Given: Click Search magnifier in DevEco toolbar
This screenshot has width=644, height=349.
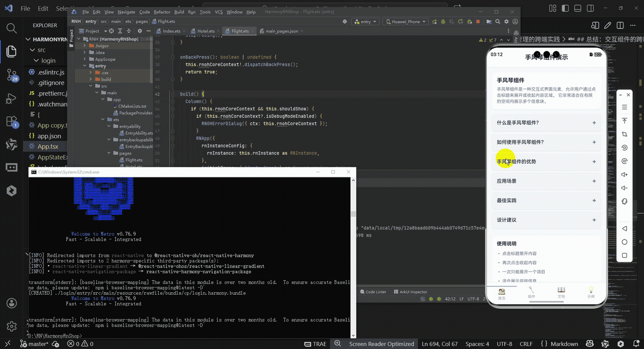Looking at the screenshot, I should pos(497,22).
